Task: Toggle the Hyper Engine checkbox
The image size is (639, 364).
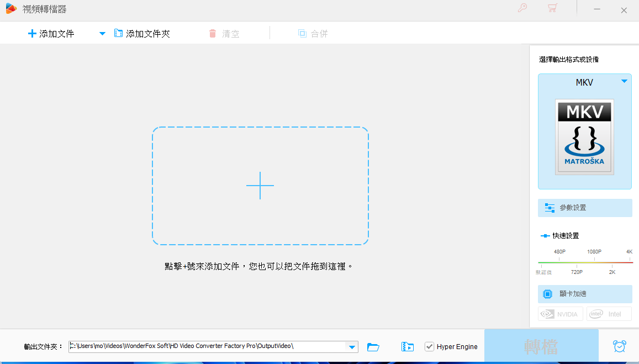Action: pyautogui.click(x=429, y=346)
